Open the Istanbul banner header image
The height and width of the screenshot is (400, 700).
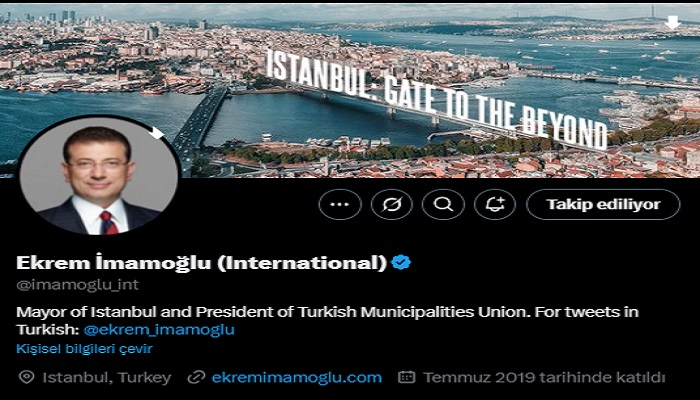pos(350,89)
